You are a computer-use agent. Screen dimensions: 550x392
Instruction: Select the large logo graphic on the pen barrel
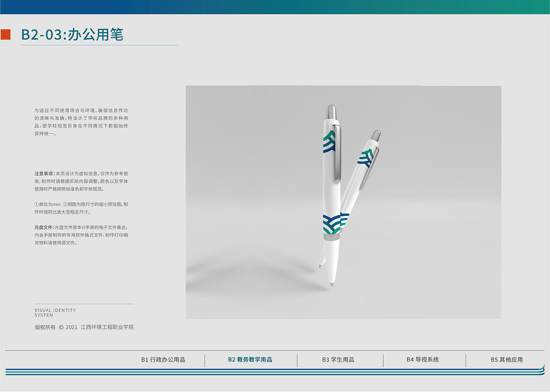coord(331,224)
